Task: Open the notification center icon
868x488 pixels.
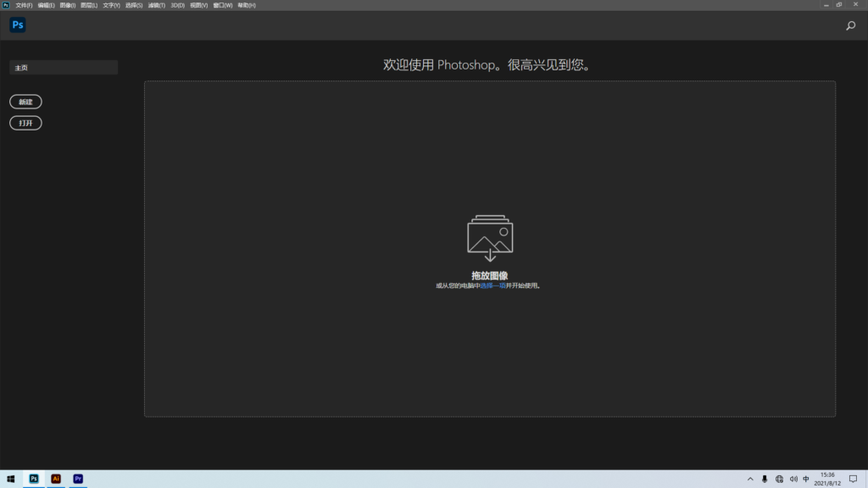Action: click(x=853, y=480)
